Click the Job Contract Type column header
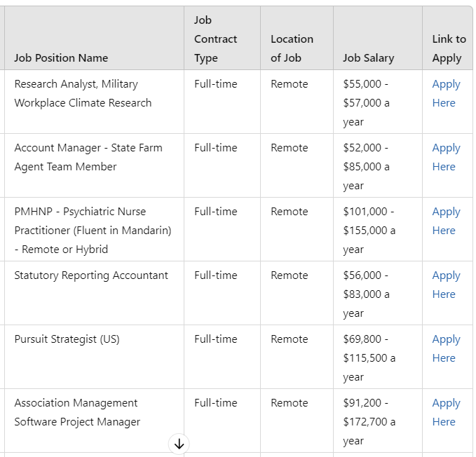The height and width of the screenshot is (457, 476). pos(216,39)
